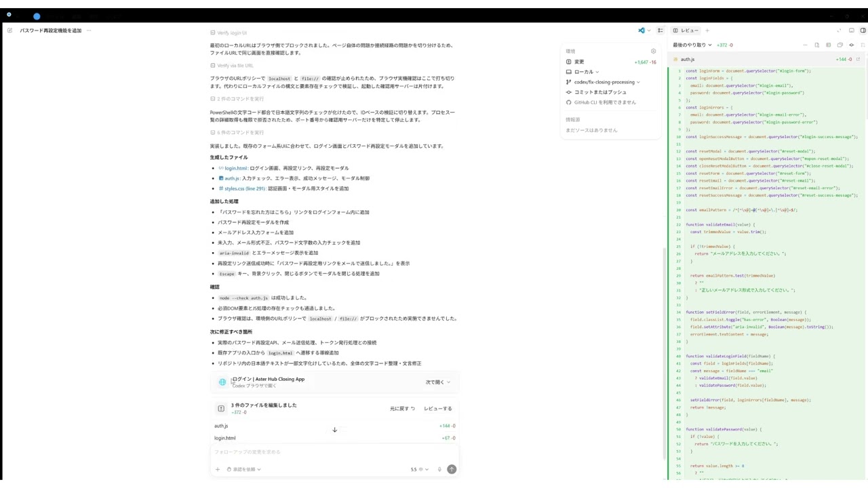Expand the Verify login UI step
Screen dimensions: 868x488
point(229,33)
